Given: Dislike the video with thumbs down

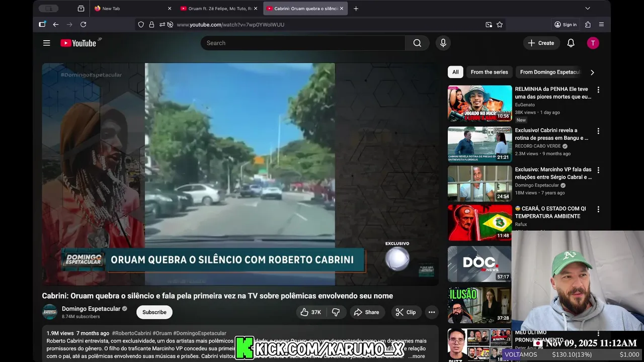Looking at the screenshot, I should pyautogui.click(x=336, y=312).
